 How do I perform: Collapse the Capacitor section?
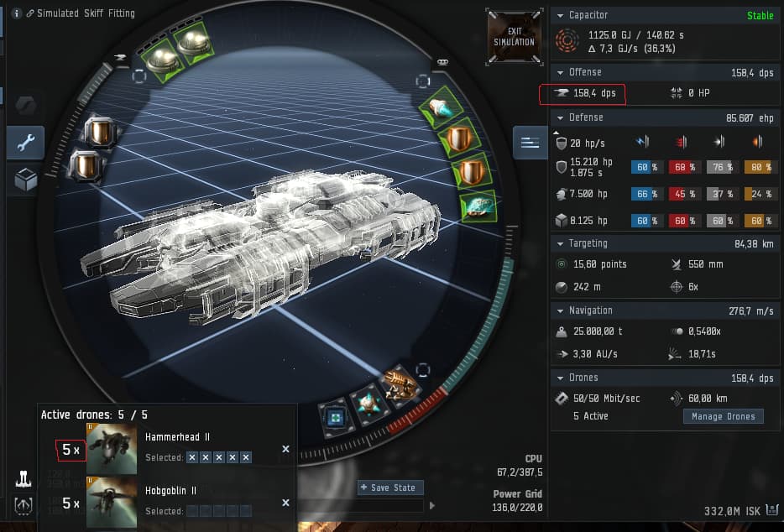(x=560, y=15)
